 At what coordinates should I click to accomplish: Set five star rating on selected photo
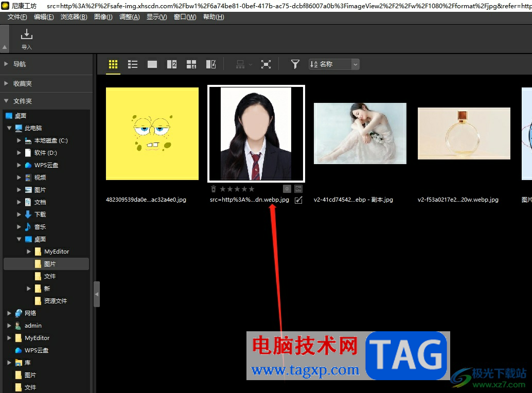(x=252, y=189)
